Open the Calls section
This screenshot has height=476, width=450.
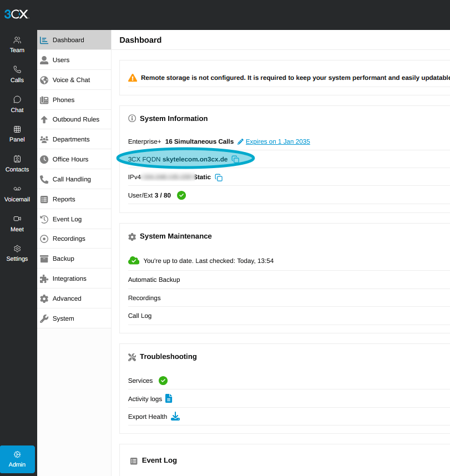(17, 74)
